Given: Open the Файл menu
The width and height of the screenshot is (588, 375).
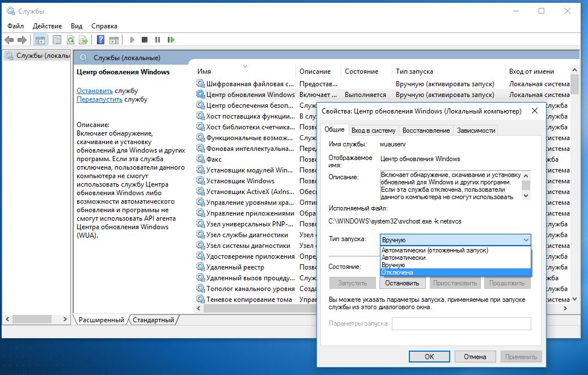Looking at the screenshot, I should tap(15, 26).
